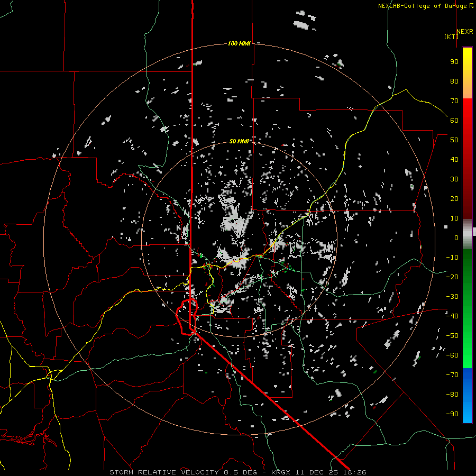
Task: Click the 80 value on velocity scale
Action: coord(454,81)
